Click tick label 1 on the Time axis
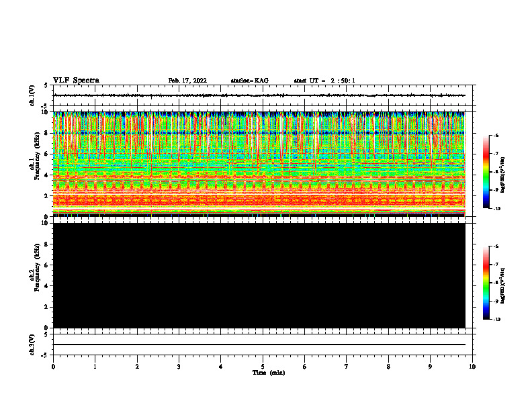Screen dimensions: 532x411 [95, 367]
